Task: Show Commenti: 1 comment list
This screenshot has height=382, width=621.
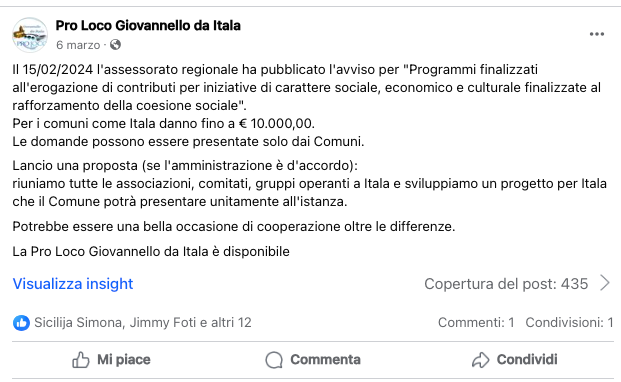Action: (476, 323)
